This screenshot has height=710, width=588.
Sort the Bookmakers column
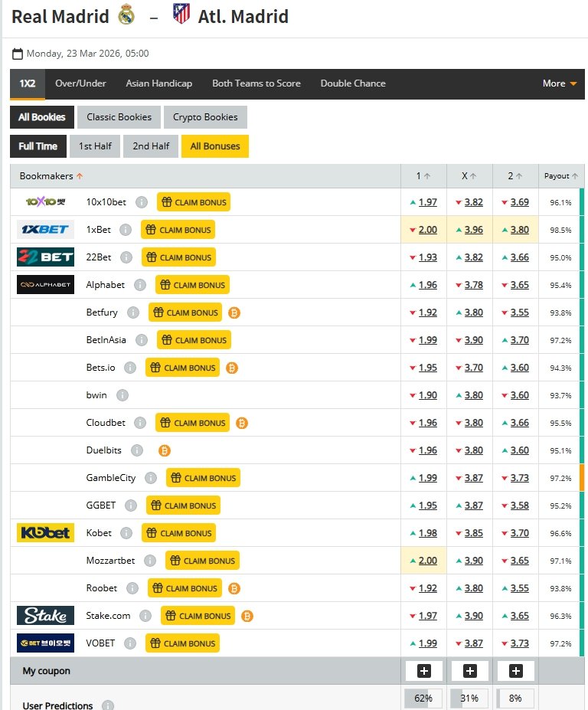51,176
